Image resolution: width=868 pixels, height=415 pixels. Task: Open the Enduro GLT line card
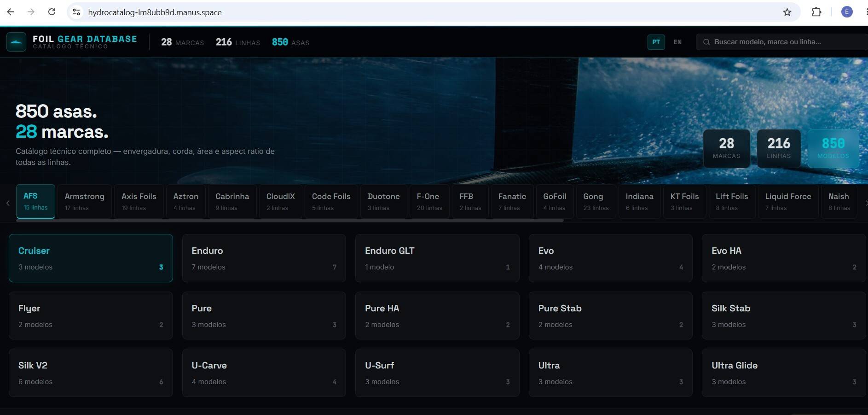coord(437,258)
